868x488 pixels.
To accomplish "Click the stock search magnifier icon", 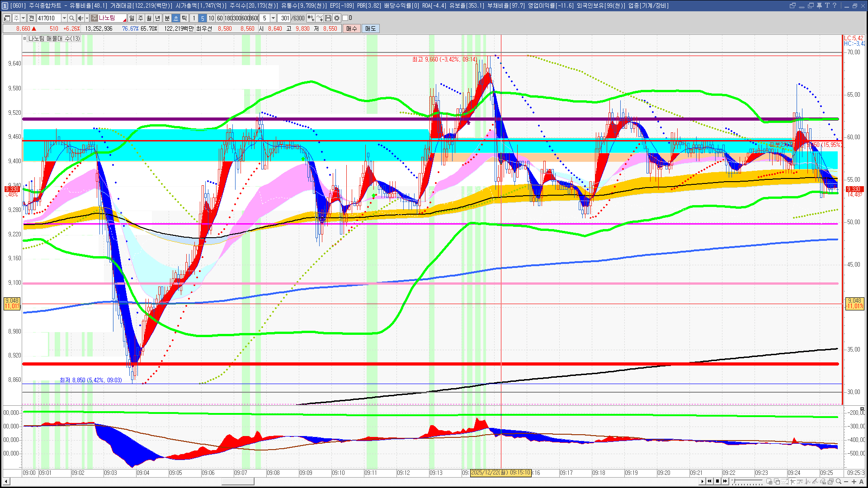I will point(71,18).
